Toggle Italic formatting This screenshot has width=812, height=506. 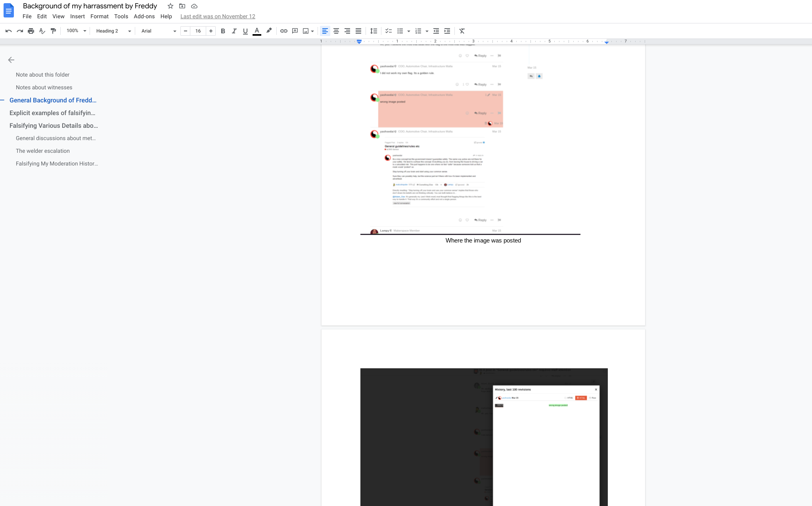tap(234, 31)
